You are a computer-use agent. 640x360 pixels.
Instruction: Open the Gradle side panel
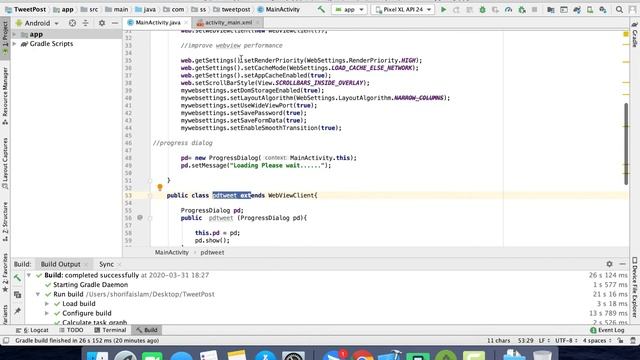(635, 35)
